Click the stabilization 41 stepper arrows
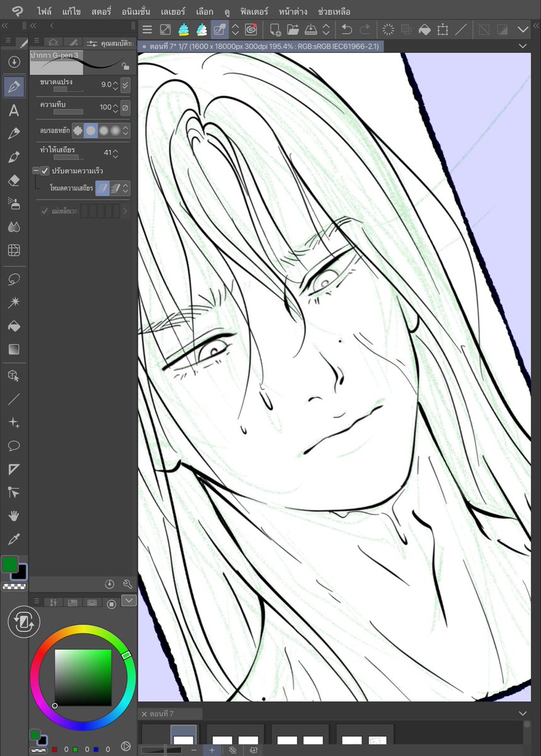This screenshot has width=541, height=756. 115,153
